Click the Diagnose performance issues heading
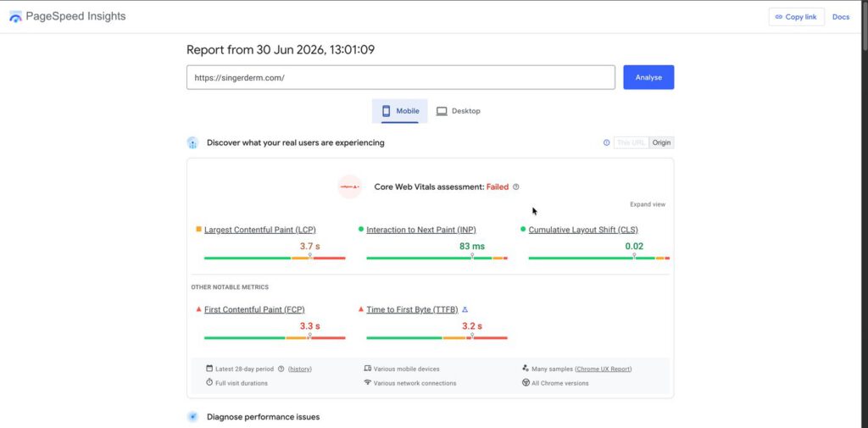868x428 pixels. click(263, 417)
